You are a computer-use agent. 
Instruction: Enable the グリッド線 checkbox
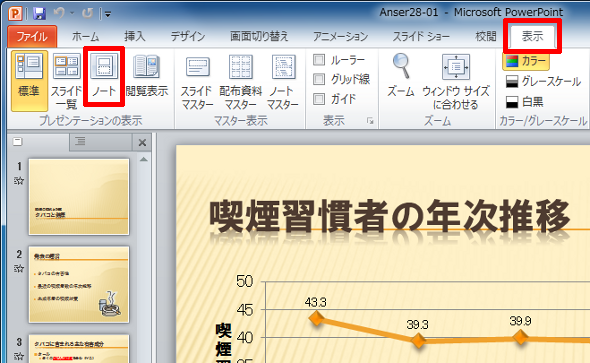click(x=319, y=79)
